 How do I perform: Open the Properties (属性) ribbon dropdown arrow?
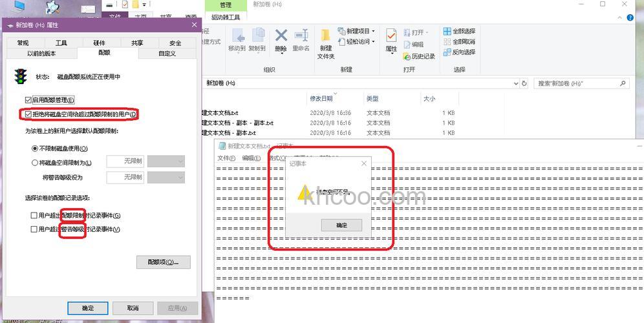[391, 54]
